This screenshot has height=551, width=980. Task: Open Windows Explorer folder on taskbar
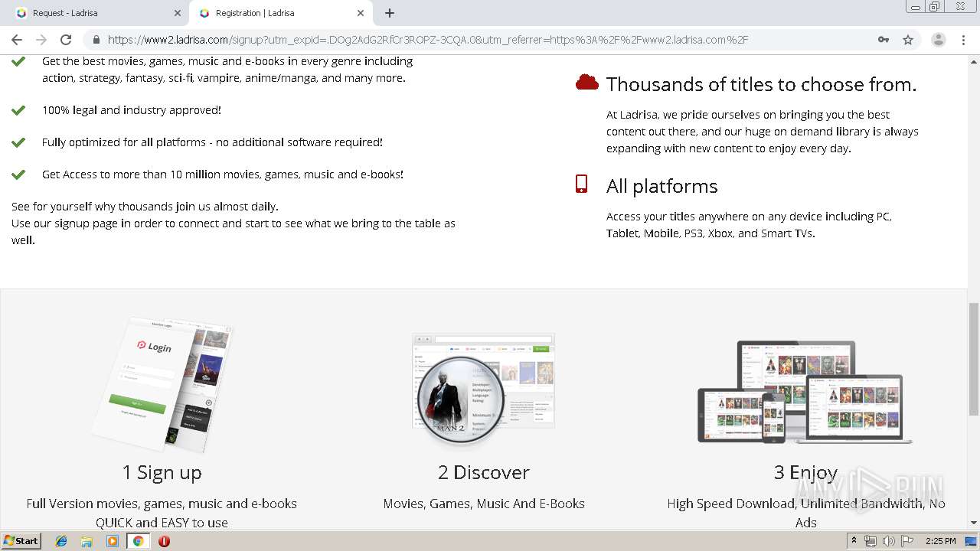click(87, 541)
